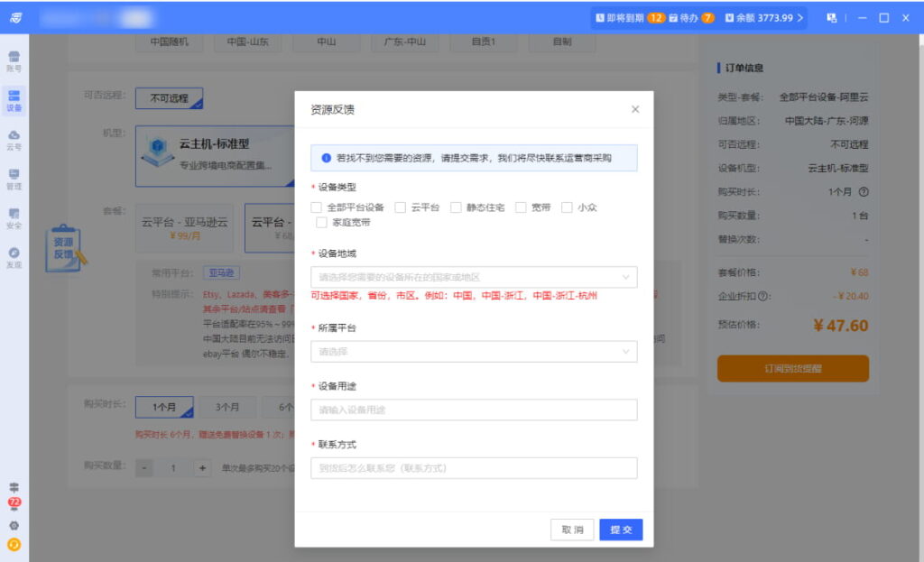Open the 发现 section in the sidebar
The height and width of the screenshot is (562, 924).
click(14, 257)
